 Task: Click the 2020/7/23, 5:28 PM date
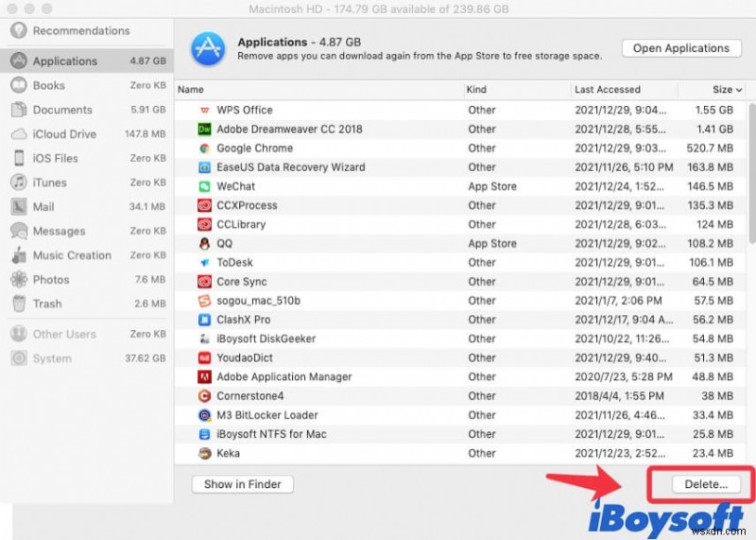click(624, 377)
